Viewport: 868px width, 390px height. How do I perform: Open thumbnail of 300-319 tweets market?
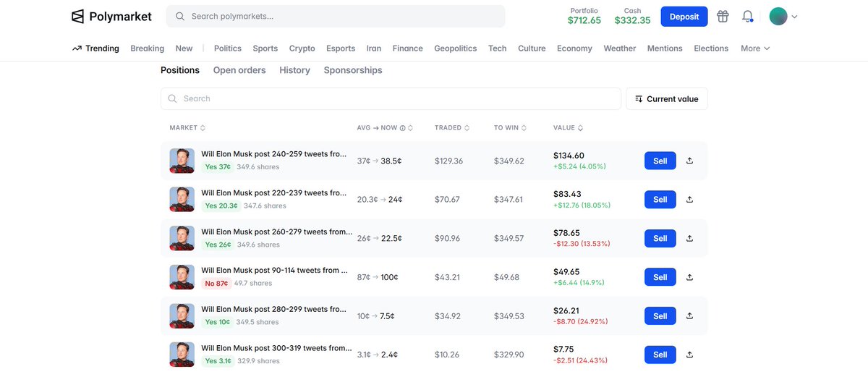182,355
